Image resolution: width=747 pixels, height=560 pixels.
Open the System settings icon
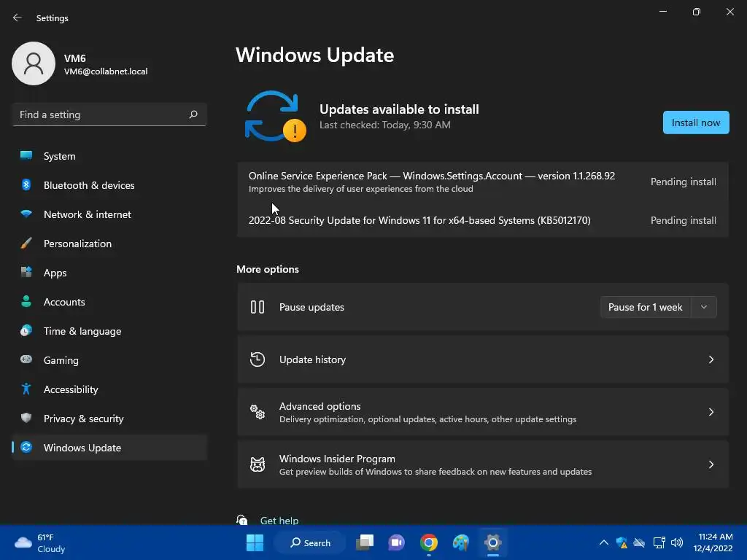point(26,156)
